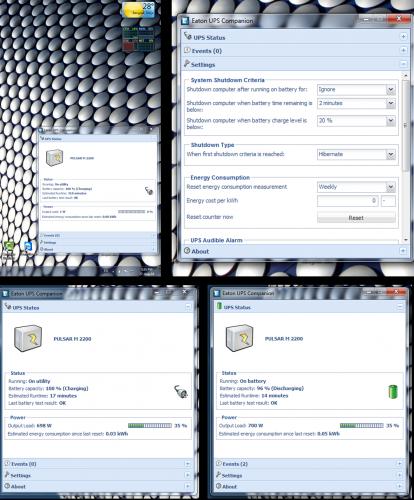This screenshot has height=500, width=414.
Task: Click the title bar app icon of the On utility window
Action: click(5, 294)
